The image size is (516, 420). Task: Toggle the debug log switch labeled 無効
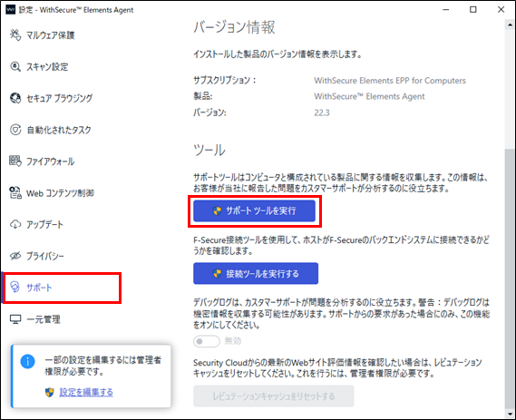tap(207, 341)
